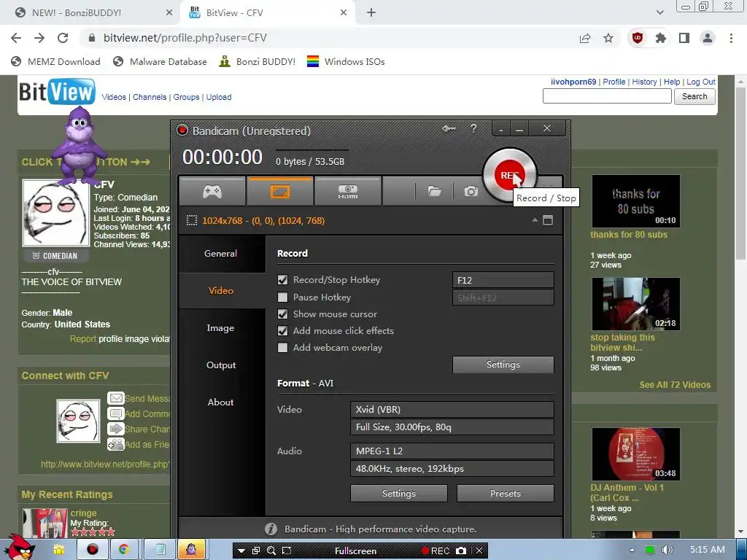Open Bonzi BUDDY! bookmark
The width and height of the screenshot is (747, 560).
258,61
